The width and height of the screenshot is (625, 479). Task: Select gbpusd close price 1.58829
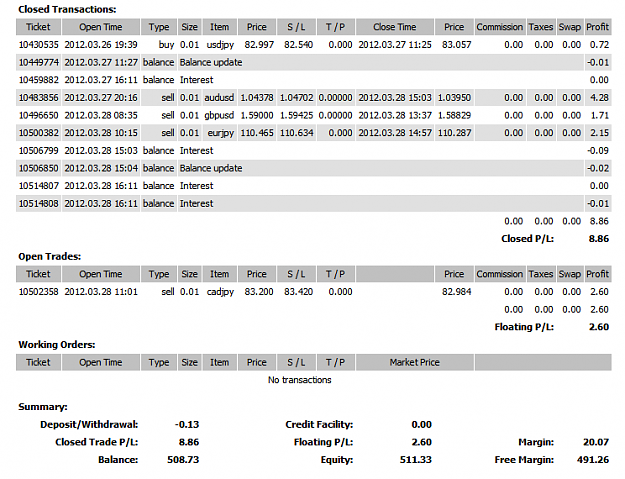(454, 115)
